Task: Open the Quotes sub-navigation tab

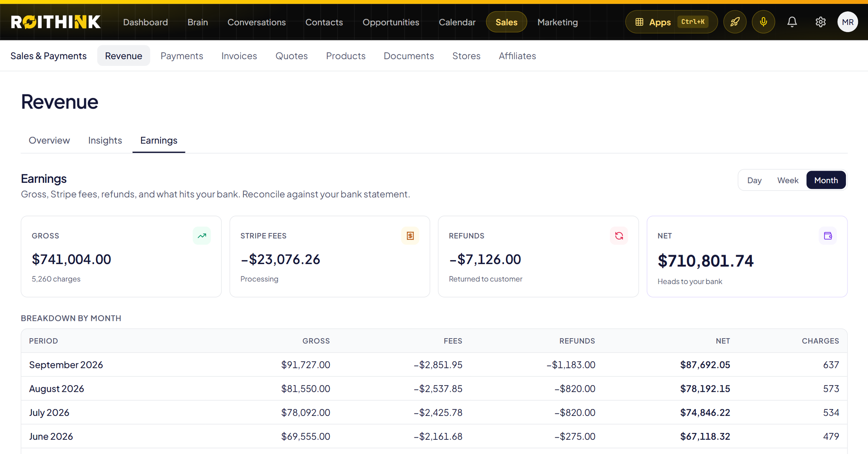Action: [291, 56]
